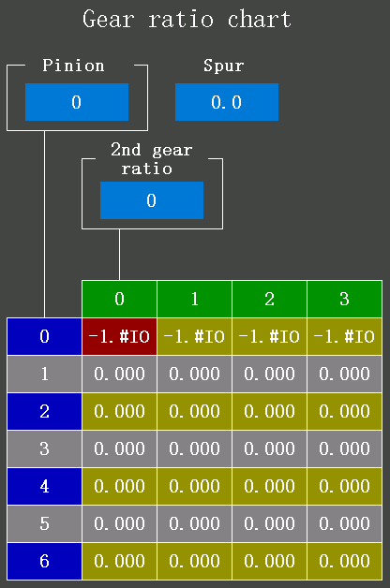Click gray row header 5
Image resolution: width=390 pixels, height=588 pixels.
pyautogui.click(x=44, y=524)
